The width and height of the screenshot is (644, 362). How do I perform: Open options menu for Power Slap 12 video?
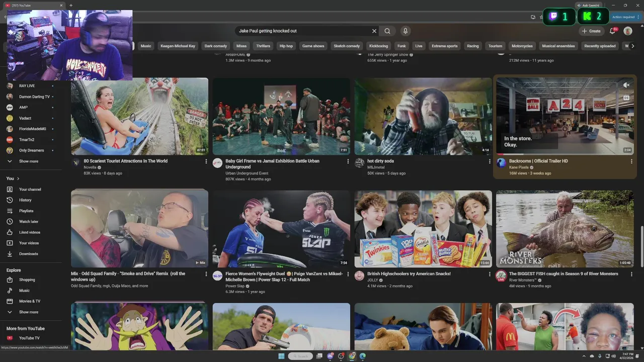coord(348,274)
